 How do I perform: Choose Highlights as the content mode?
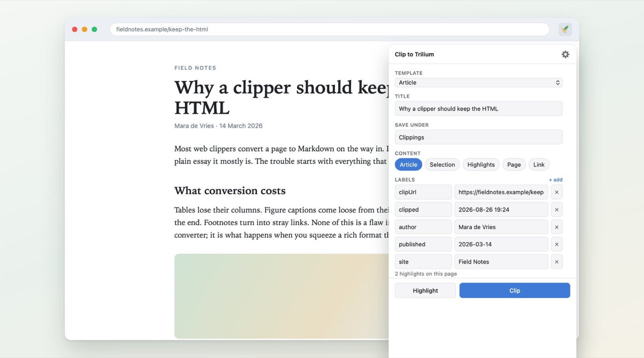(x=481, y=165)
